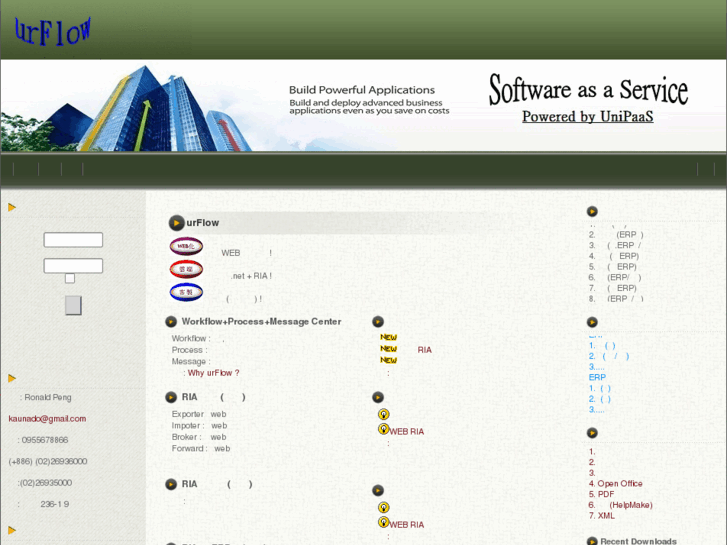This screenshot has width=727, height=545.
Task: Click the Workflow+Process+Message Center heading
Action: 261,321
